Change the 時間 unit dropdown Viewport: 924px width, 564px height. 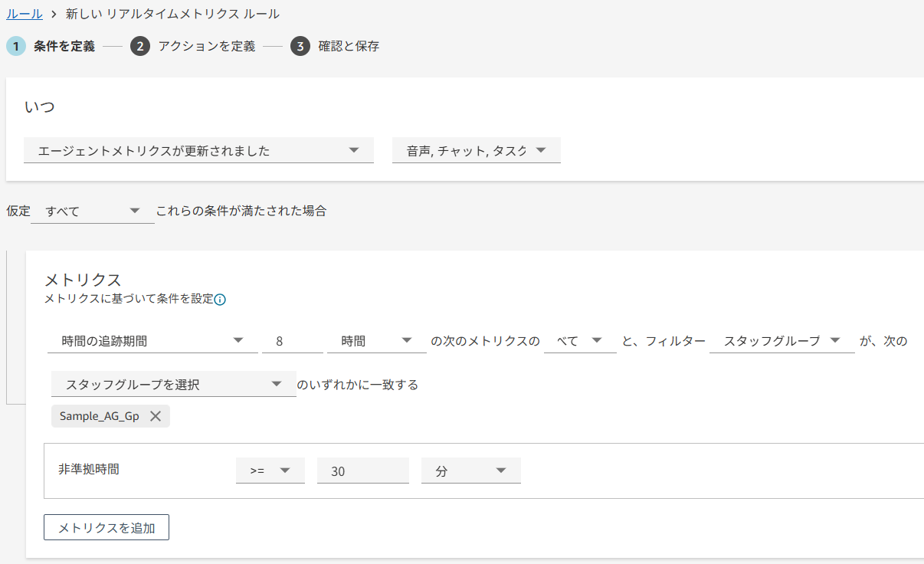coord(376,341)
